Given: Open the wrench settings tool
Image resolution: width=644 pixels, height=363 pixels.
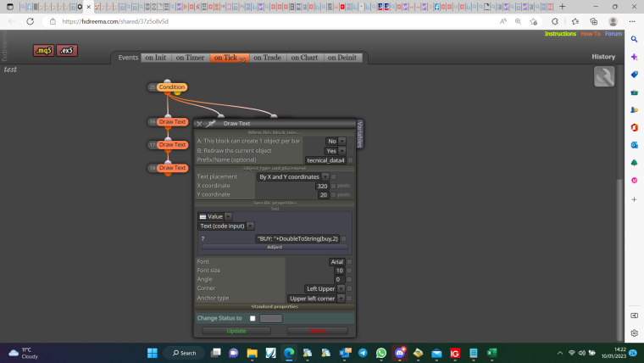Looking at the screenshot, I should (603, 76).
